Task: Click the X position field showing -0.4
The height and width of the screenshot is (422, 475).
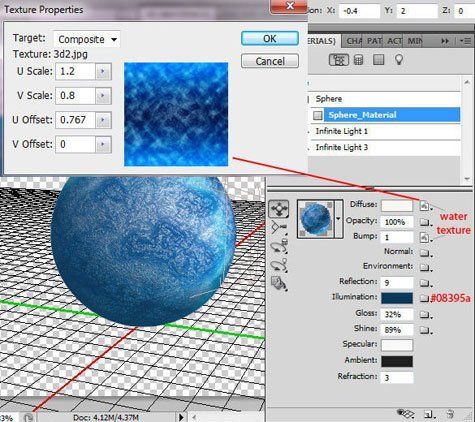Action: coord(359,11)
